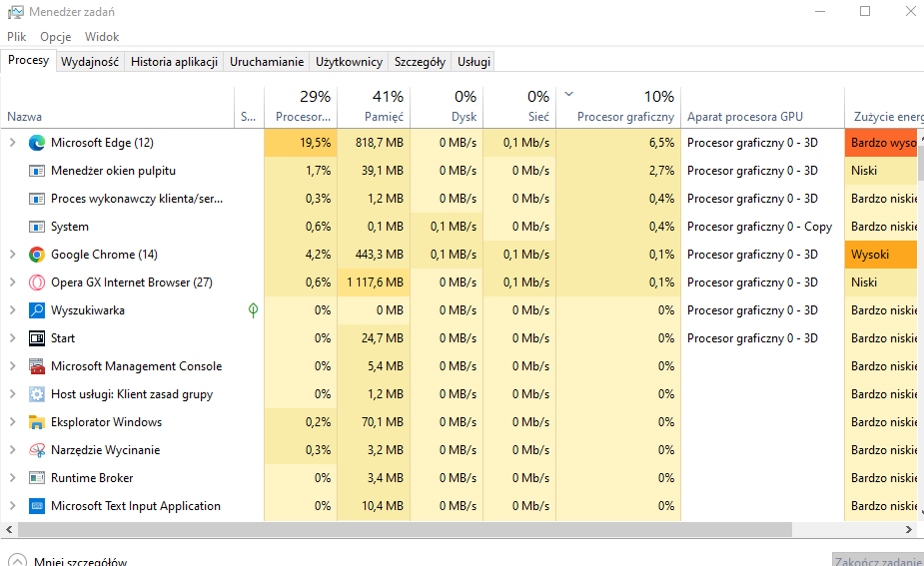Switch to the Uruchamianie tab

[267, 62]
